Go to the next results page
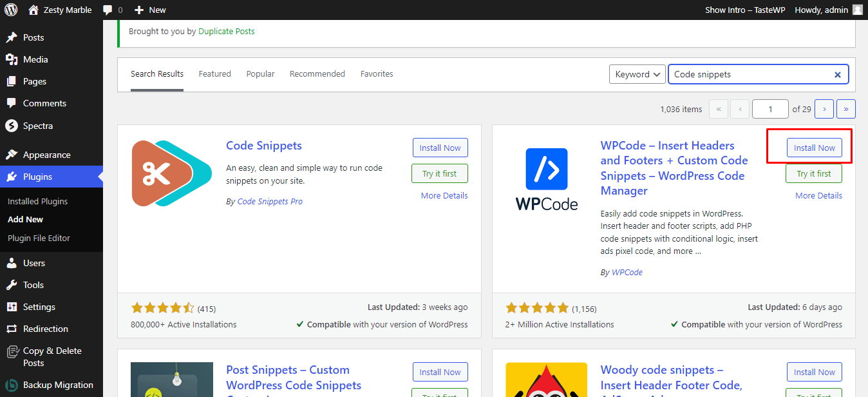Image resolution: width=868 pixels, height=397 pixels. coord(824,109)
